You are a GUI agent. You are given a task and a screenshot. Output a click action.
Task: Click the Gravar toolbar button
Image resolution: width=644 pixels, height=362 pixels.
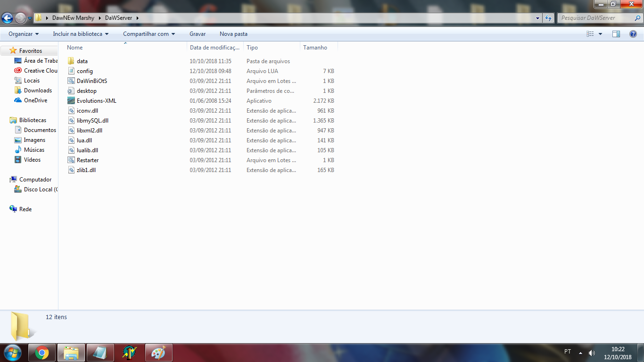click(x=198, y=34)
